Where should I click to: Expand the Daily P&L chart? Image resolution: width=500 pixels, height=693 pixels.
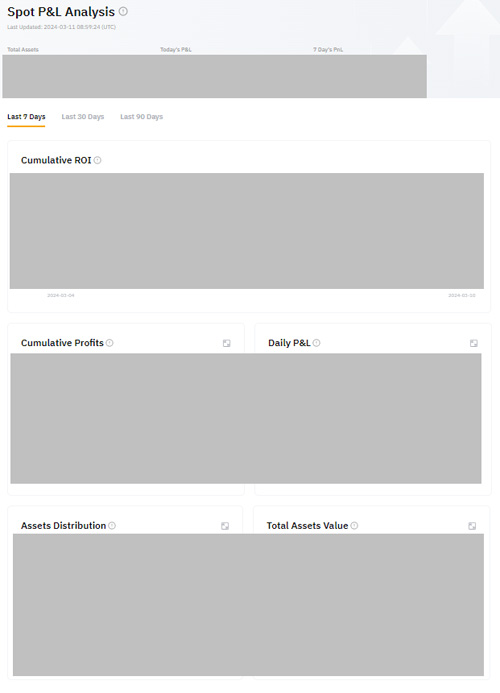point(473,343)
